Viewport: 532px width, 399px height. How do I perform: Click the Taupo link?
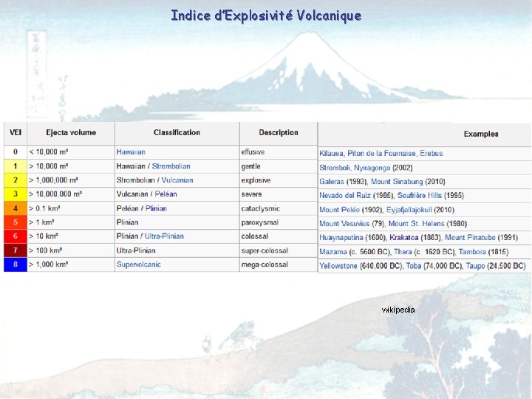[x=475, y=266]
